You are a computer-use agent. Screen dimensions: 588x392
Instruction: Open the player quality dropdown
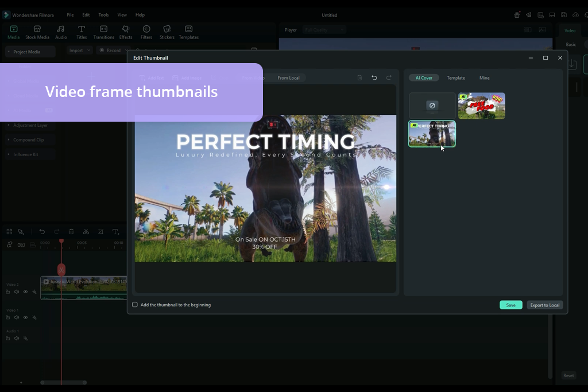point(324,30)
